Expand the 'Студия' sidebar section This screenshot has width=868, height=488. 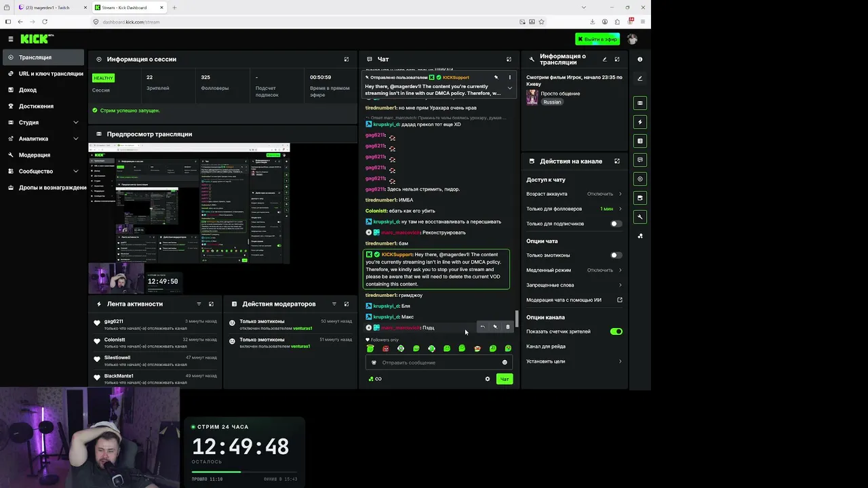point(42,123)
